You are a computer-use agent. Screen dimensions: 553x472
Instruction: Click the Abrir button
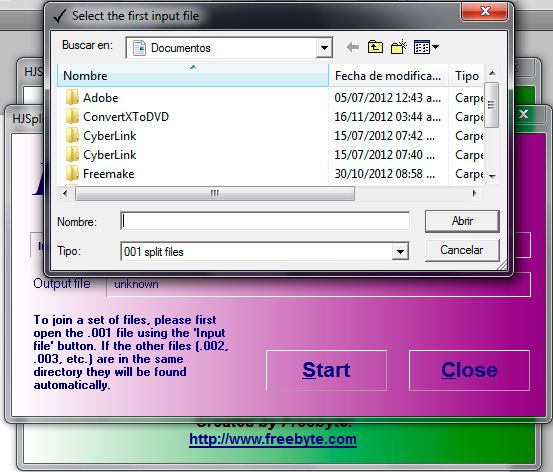click(x=462, y=221)
